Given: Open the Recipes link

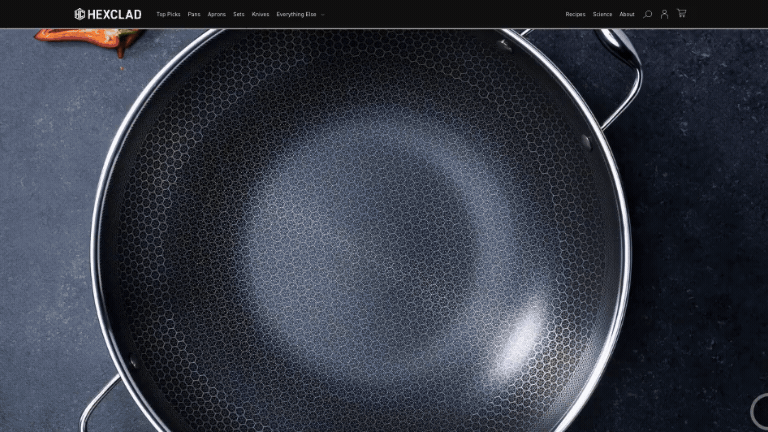Looking at the screenshot, I should (576, 14).
